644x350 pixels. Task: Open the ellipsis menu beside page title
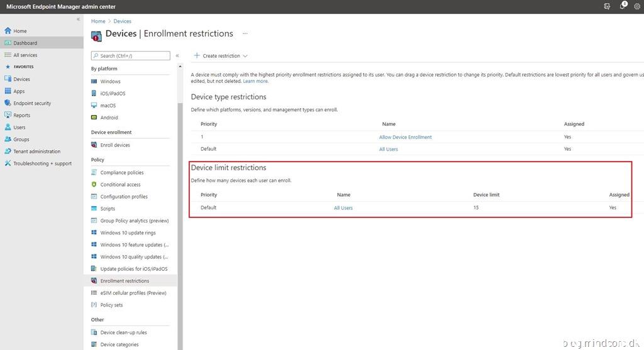pos(245,33)
